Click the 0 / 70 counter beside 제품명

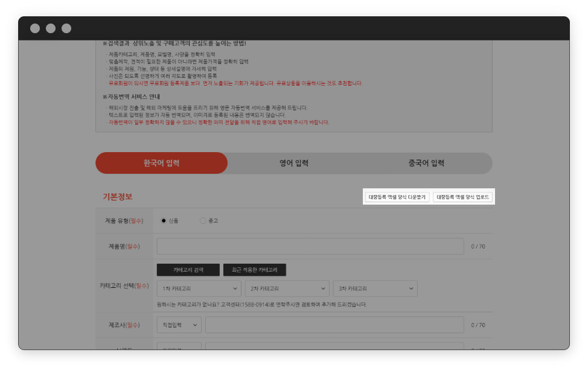click(478, 247)
